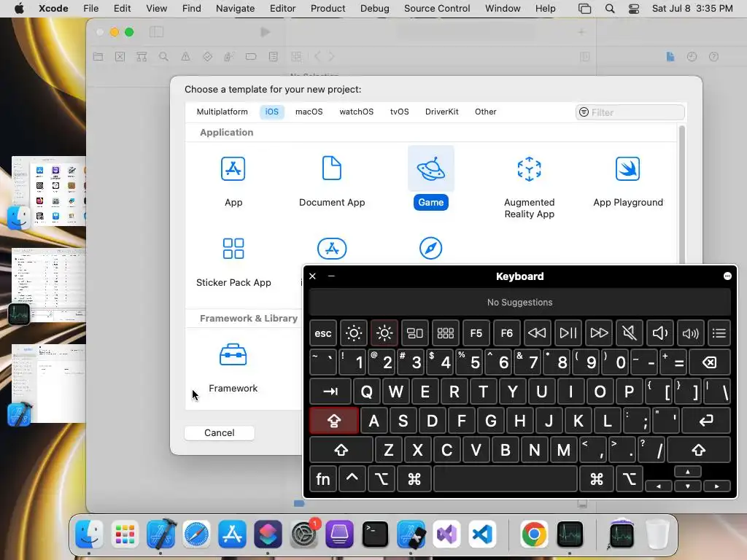
Task: Tap the brightness up key
Action: pos(384,333)
